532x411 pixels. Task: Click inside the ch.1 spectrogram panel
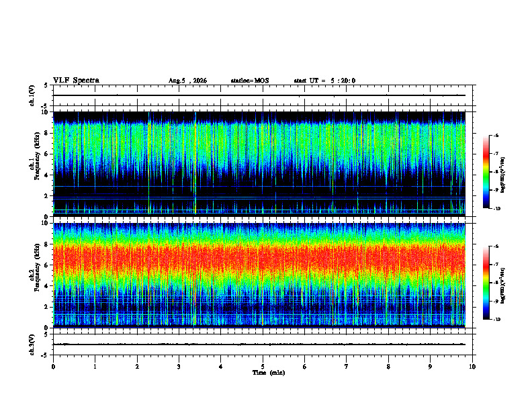click(x=259, y=164)
